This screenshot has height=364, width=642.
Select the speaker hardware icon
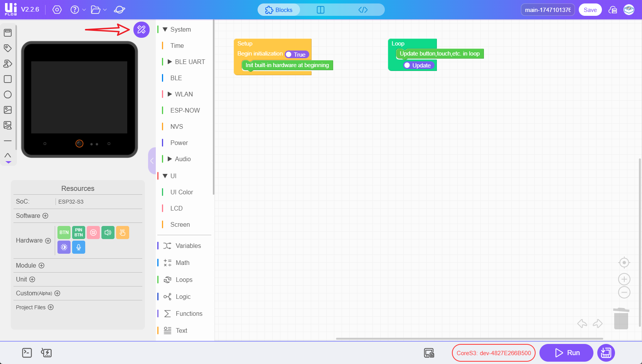pos(108,233)
